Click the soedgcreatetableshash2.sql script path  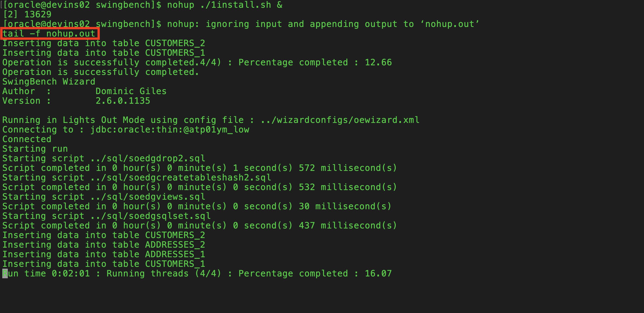coord(181,178)
